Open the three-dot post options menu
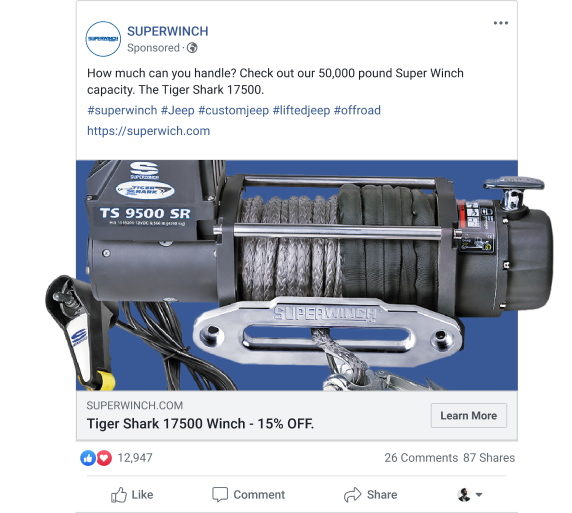Screen dimensions: 572x513 click(x=500, y=23)
